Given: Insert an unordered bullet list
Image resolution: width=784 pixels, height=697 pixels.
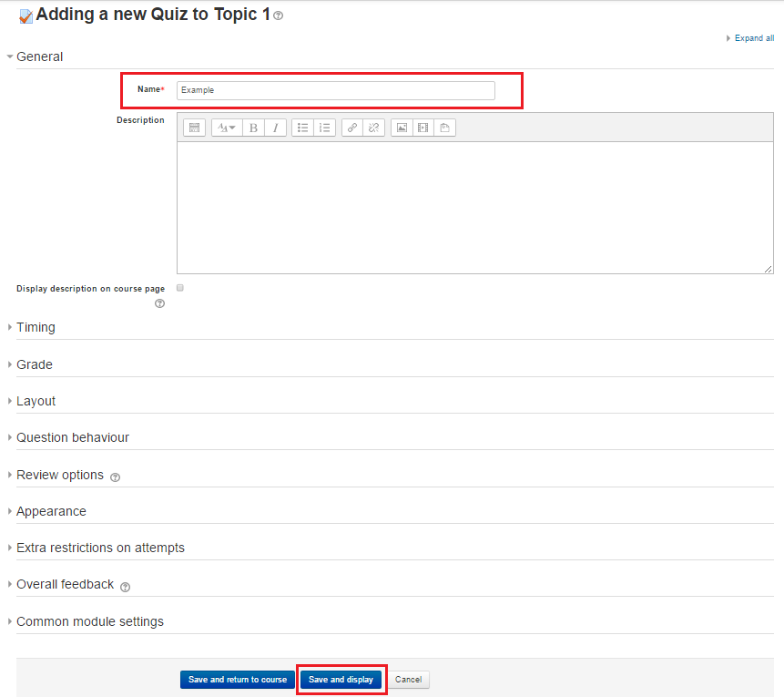Looking at the screenshot, I should (302, 128).
